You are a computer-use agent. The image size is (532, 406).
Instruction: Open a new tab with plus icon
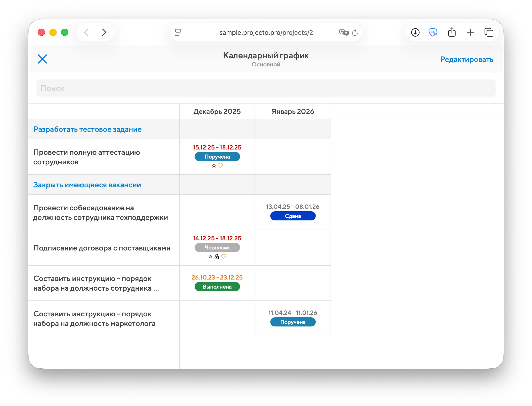click(470, 32)
